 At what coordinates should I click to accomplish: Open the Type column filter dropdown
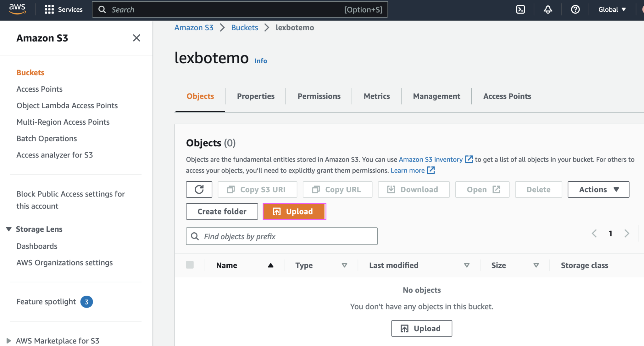pos(345,265)
